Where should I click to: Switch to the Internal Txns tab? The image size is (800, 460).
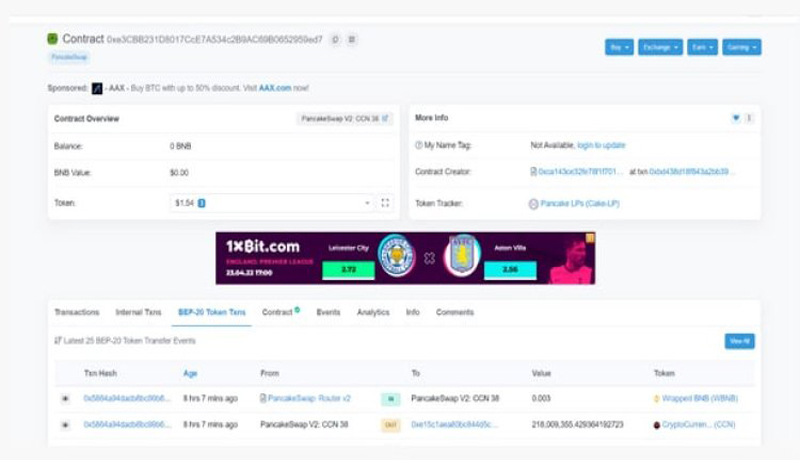click(x=138, y=312)
